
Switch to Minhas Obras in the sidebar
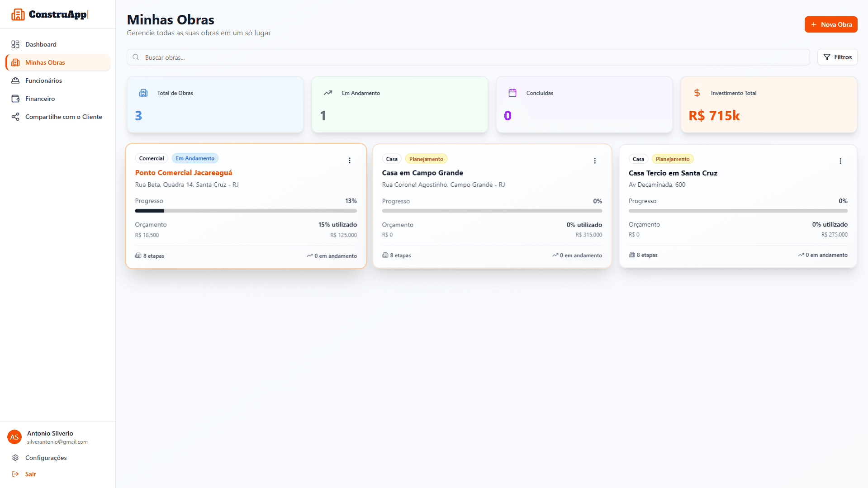45,62
